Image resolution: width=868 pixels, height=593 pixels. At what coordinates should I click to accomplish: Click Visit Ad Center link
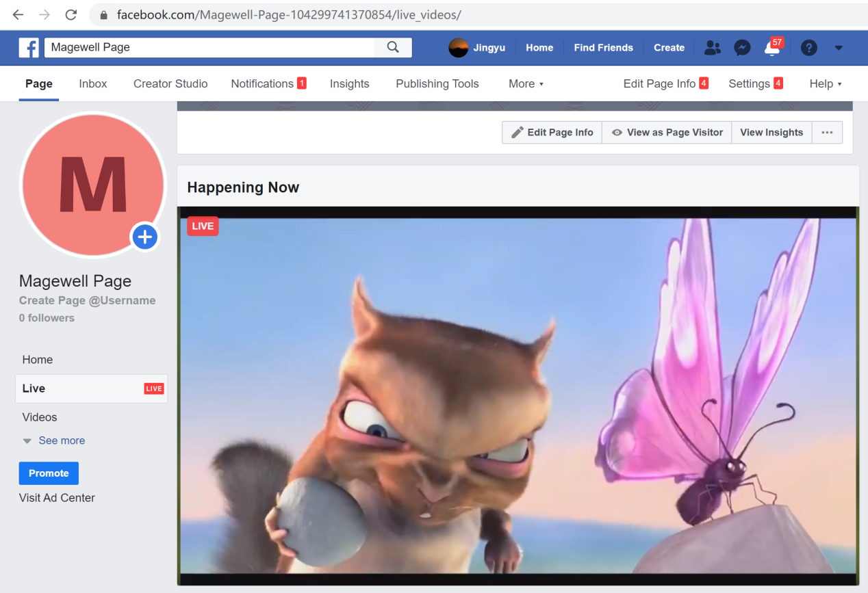(x=57, y=498)
